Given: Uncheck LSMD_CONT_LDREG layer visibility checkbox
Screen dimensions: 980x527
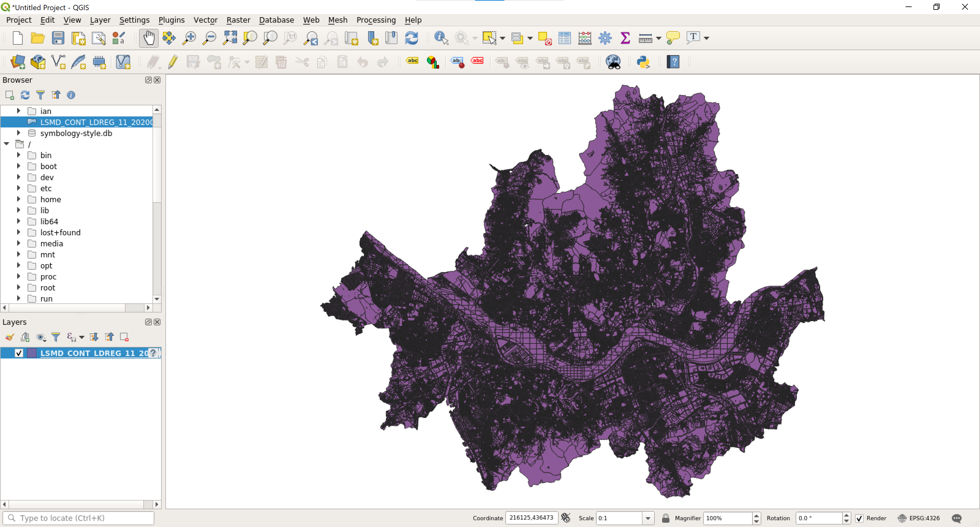Looking at the screenshot, I should tap(19, 353).
